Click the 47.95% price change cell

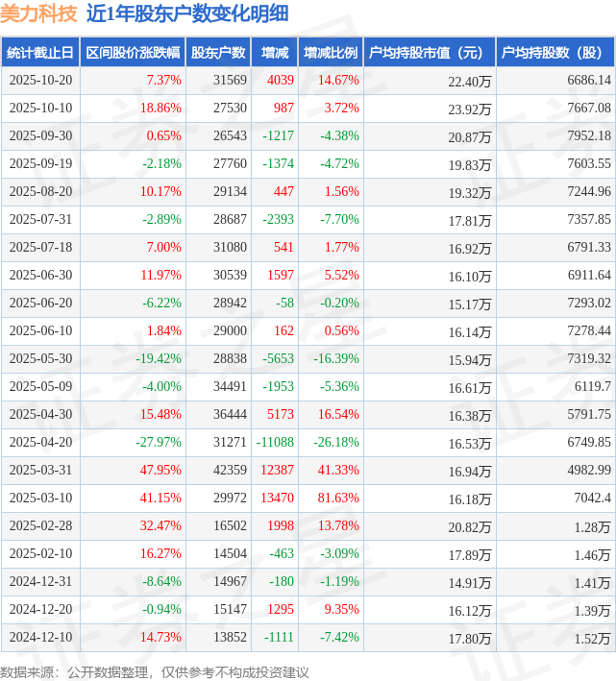coord(160,471)
